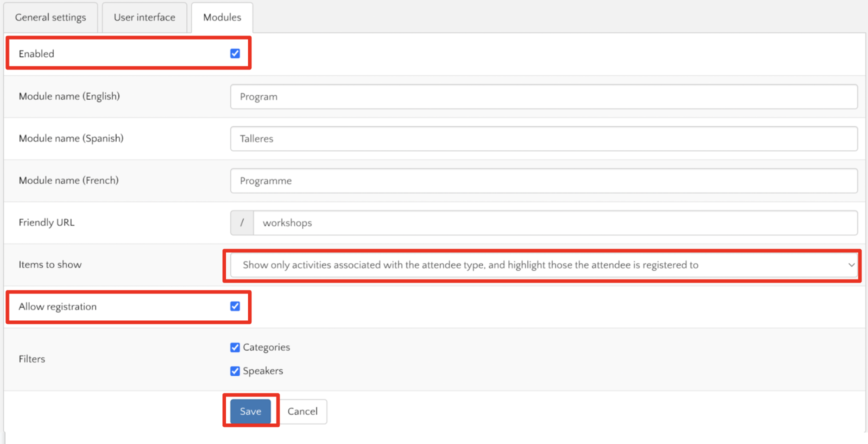
Task: Disable the Categories filter checkbox
Action: tap(235, 347)
